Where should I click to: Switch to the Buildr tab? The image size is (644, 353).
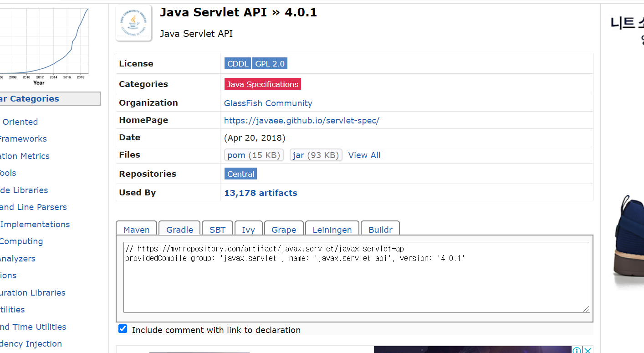point(380,230)
